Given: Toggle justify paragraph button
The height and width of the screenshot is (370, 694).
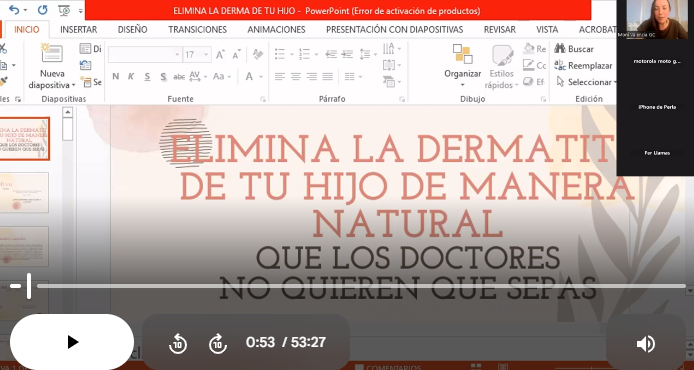Looking at the screenshot, I should click(328, 77).
